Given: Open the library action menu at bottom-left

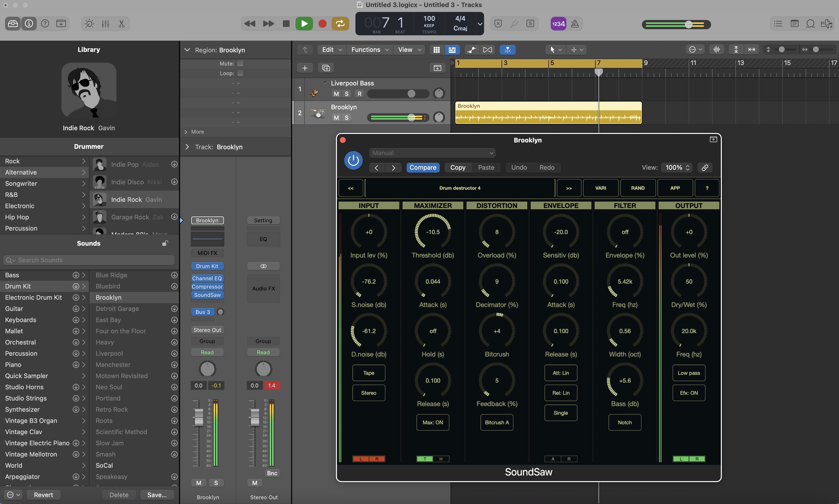Looking at the screenshot, I should point(14,495).
